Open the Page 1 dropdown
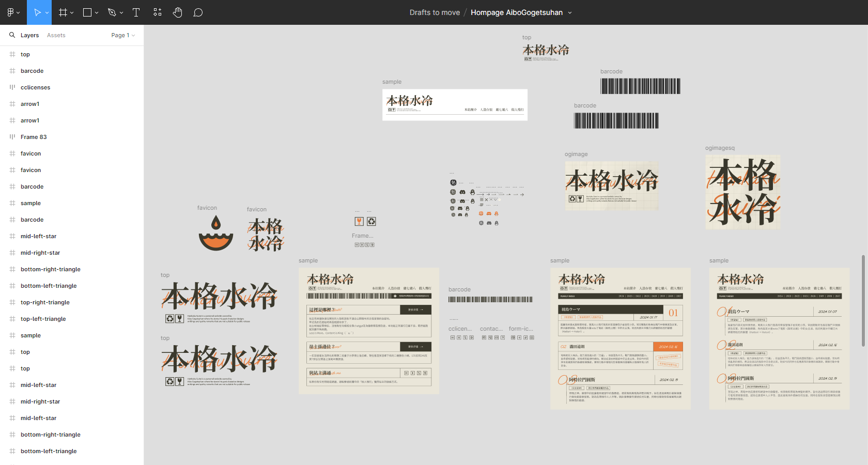Image resolution: width=868 pixels, height=465 pixels. [x=123, y=35]
